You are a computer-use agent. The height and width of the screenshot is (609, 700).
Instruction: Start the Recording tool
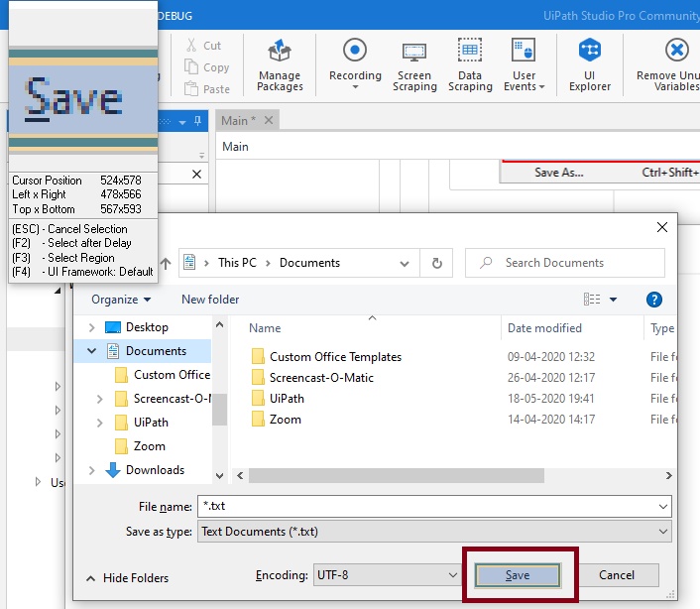coord(355,63)
